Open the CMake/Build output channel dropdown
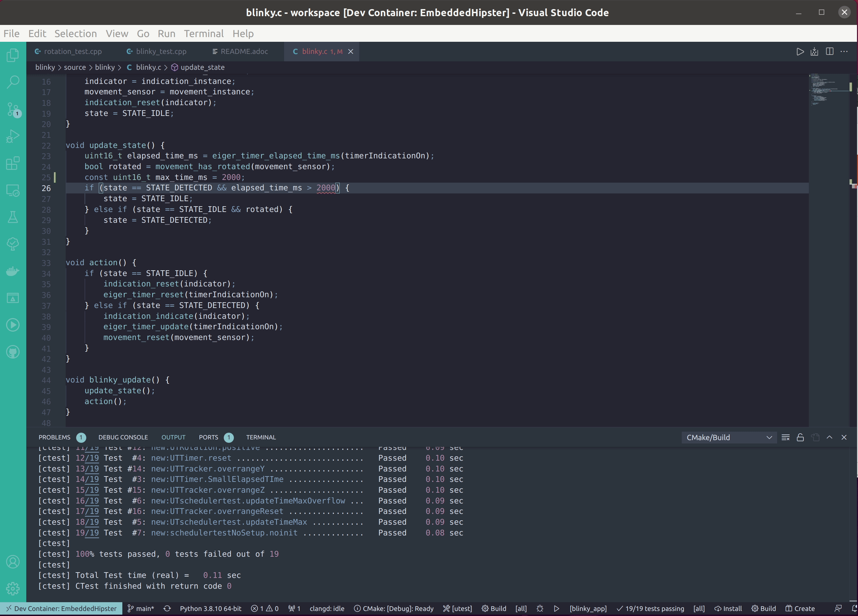The width and height of the screenshot is (858, 616). (729, 437)
